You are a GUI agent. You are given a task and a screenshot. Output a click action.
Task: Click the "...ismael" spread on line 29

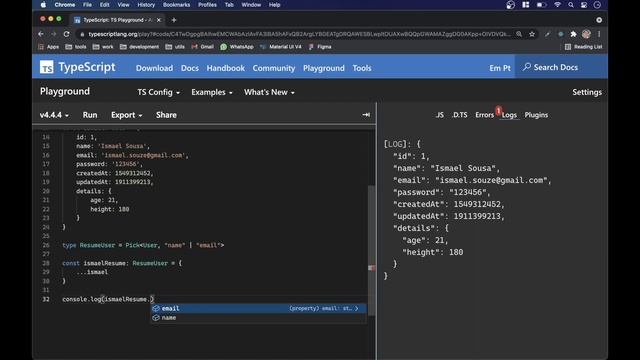(92, 272)
